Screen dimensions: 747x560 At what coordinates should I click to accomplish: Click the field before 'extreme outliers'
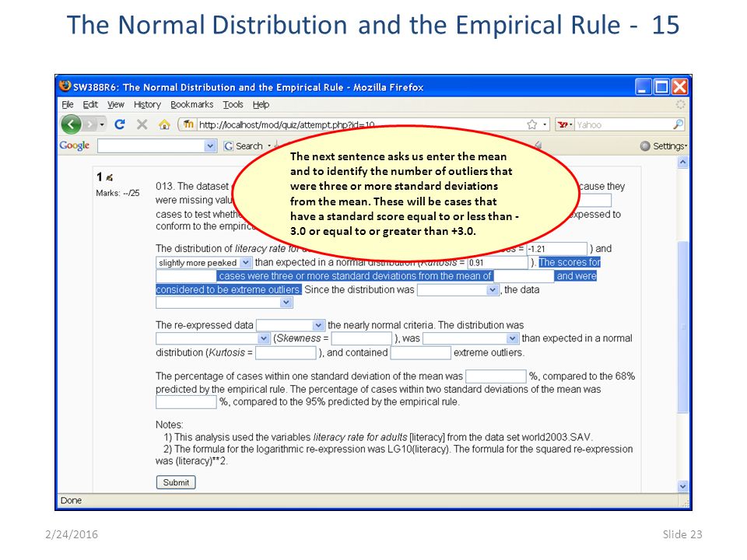pyautogui.click(x=421, y=353)
